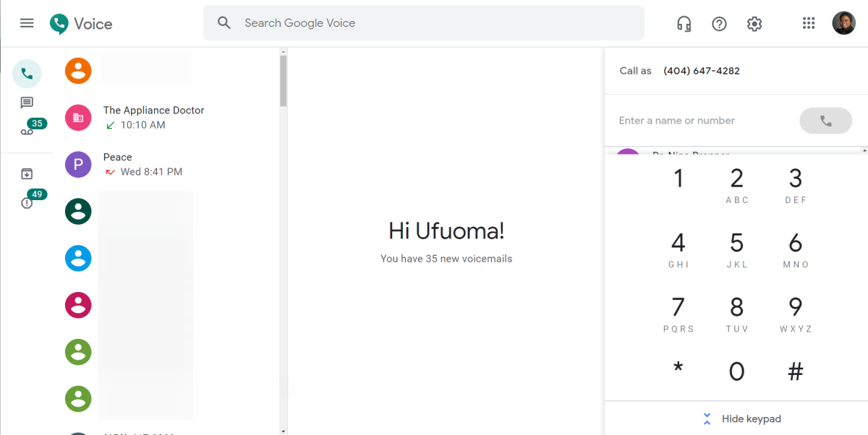Dial 5 JKL on the keypad
Image resolution: width=868 pixels, height=435 pixels.
[737, 249]
